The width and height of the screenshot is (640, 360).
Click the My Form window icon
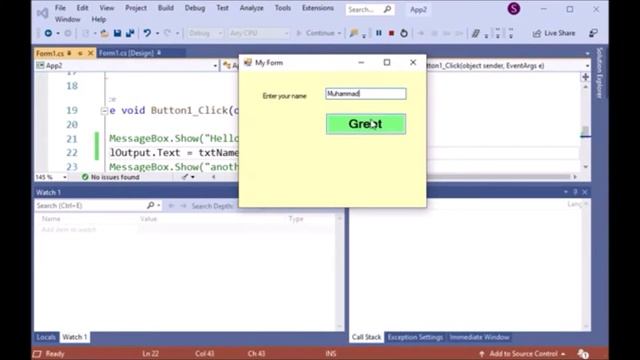(x=247, y=62)
